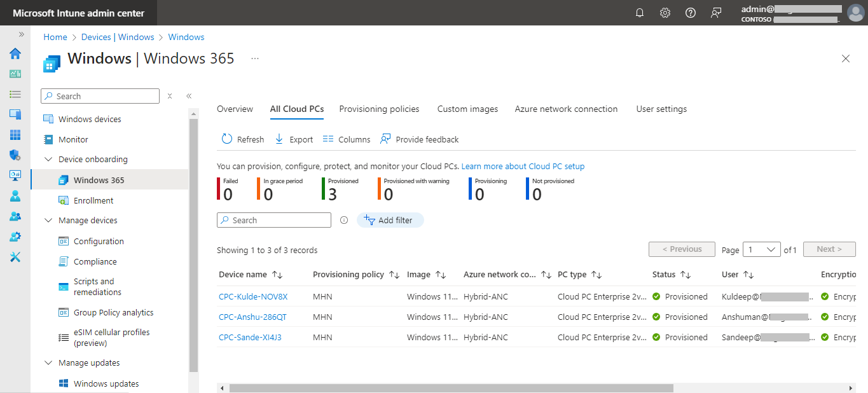Image resolution: width=868 pixels, height=393 pixels.
Task: Click the horizontal table scrollbar
Action: pos(451,388)
